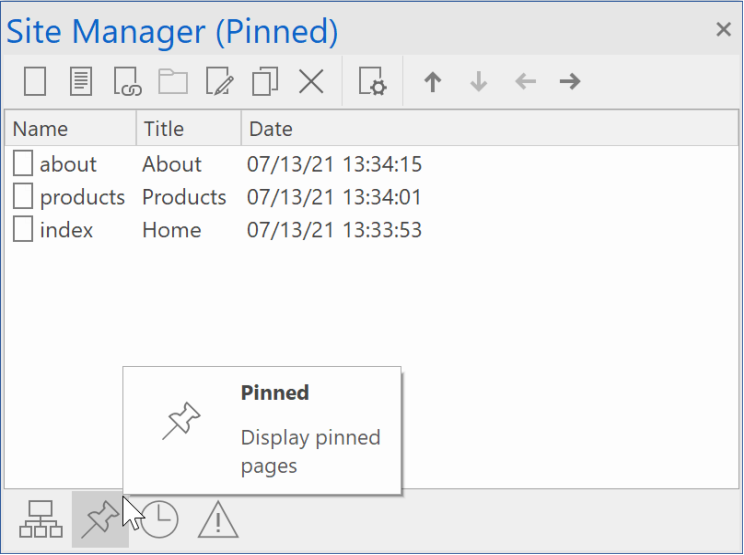Click the move up arrow
Screen dimensions: 744x555
[432, 82]
